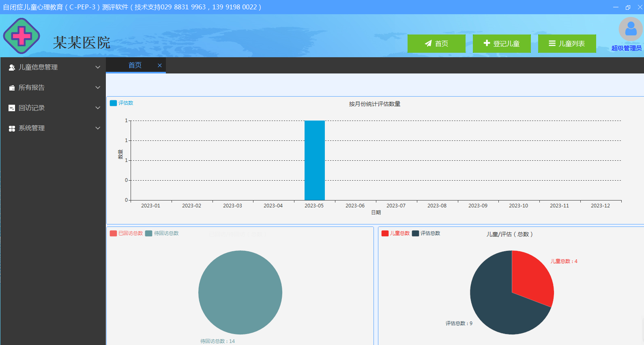Click the 所有报告 briefcase icon in sidebar
This screenshot has width=644, height=345.
tap(12, 88)
